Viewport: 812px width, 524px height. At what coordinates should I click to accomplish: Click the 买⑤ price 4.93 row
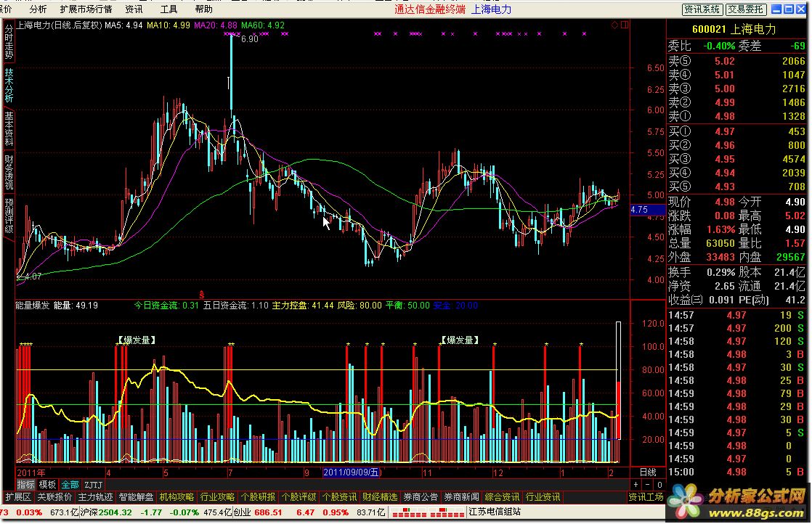pos(737,187)
